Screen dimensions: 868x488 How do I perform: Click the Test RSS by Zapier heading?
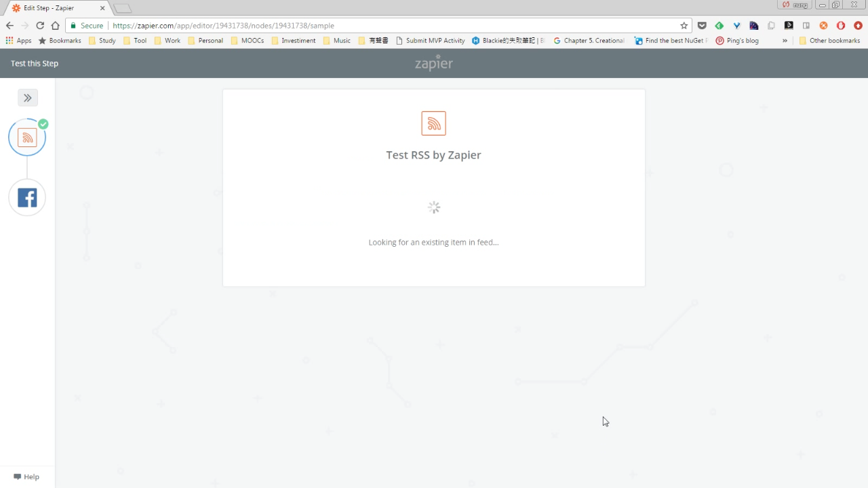tap(433, 155)
